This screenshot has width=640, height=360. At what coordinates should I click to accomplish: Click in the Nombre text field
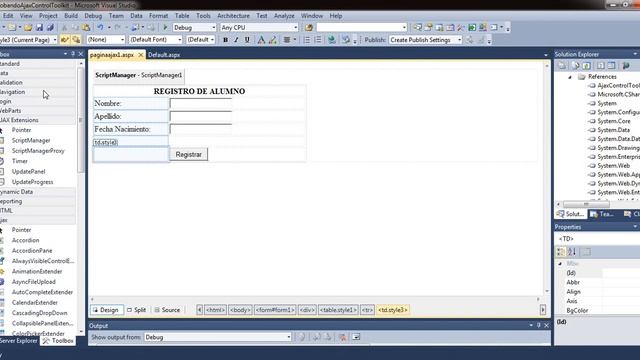201,103
